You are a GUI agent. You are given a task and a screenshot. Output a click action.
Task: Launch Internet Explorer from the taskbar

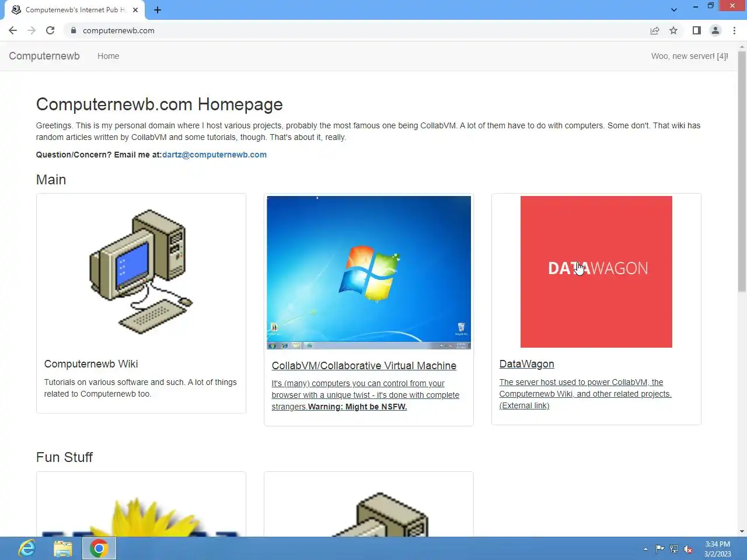pyautogui.click(x=27, y=548)
